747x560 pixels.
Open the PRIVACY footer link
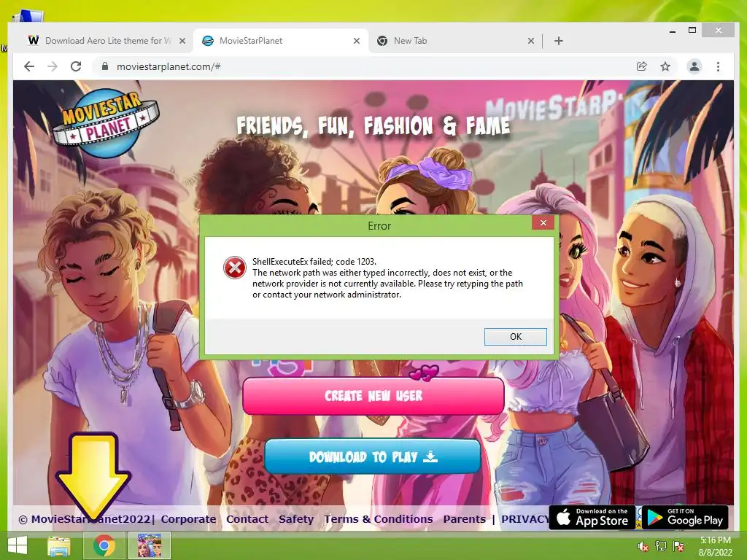(525, 519)
